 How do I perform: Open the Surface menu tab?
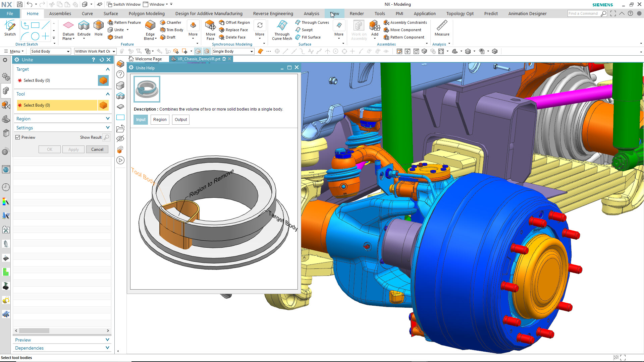tap(111, 13)
